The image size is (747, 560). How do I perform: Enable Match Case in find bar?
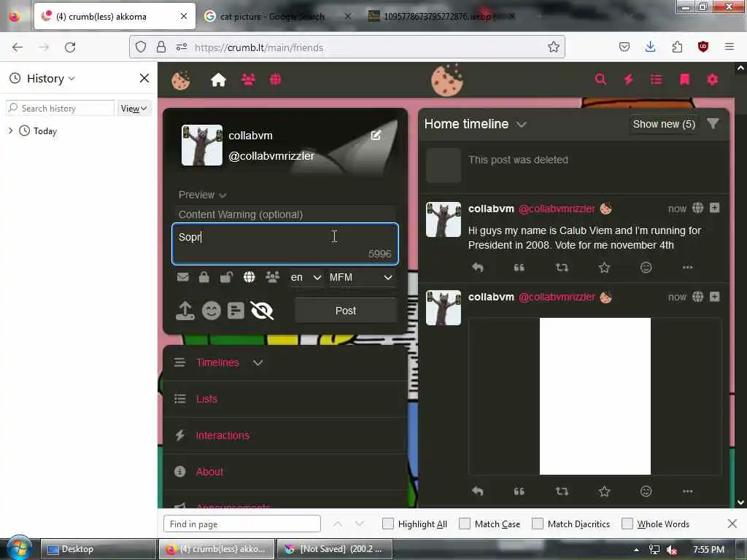pos(465,524)
